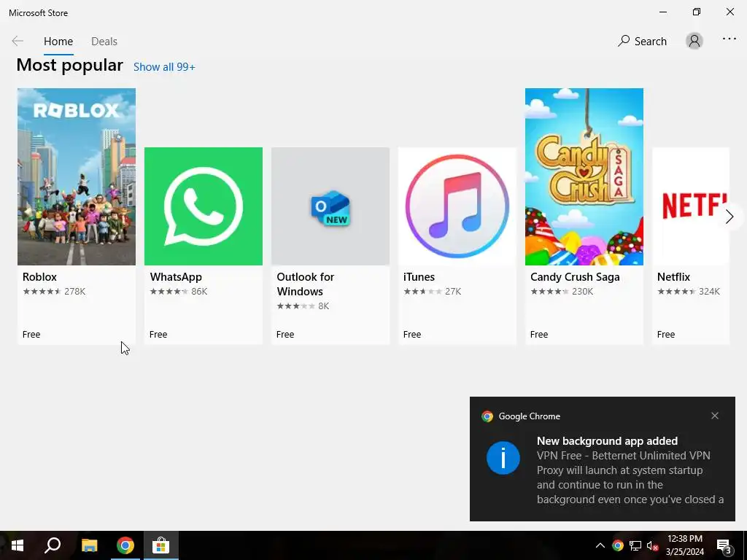Open the user account profile icon
This screenshot has width=747, height=560.
[x=694, y=41]
